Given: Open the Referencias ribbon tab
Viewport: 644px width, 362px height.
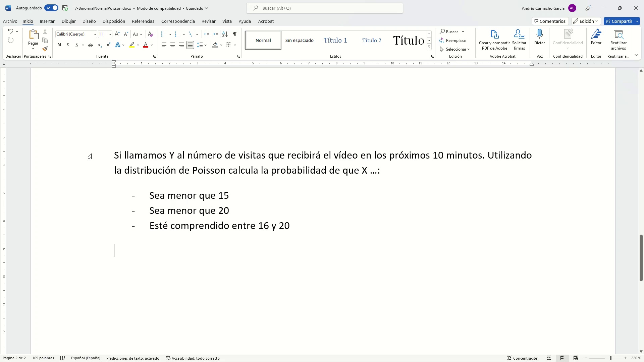Looking at the screenshot, I should click(x=143, y=21).
